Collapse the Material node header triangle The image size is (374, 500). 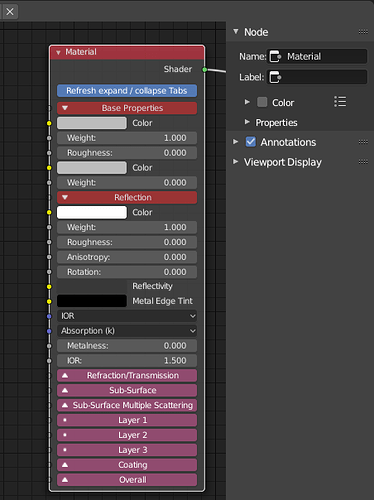(x=58, y=53)
